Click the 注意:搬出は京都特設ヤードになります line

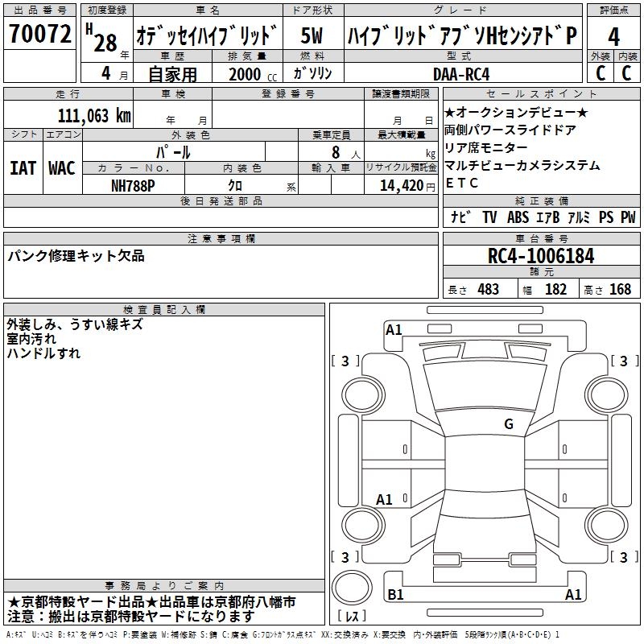(131, 617)
